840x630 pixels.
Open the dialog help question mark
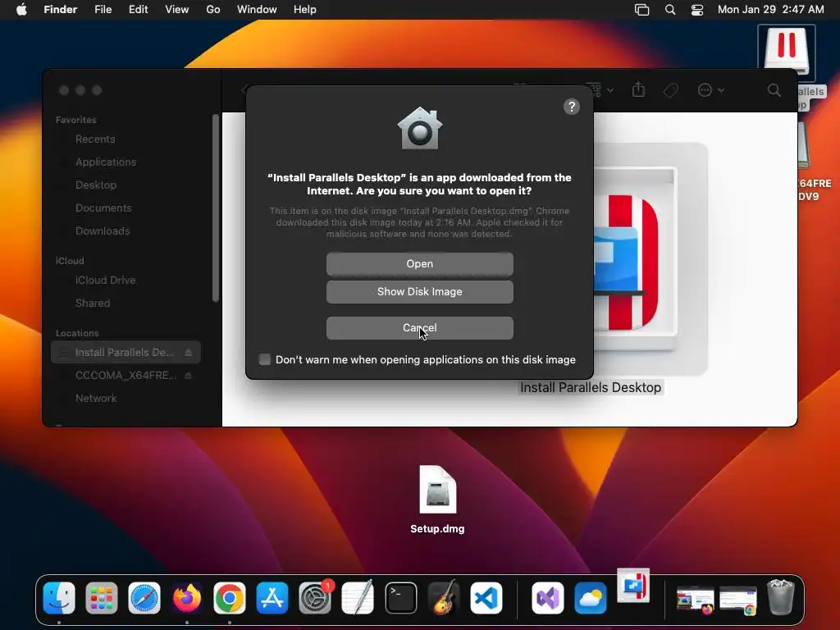(x=572, y=107)
